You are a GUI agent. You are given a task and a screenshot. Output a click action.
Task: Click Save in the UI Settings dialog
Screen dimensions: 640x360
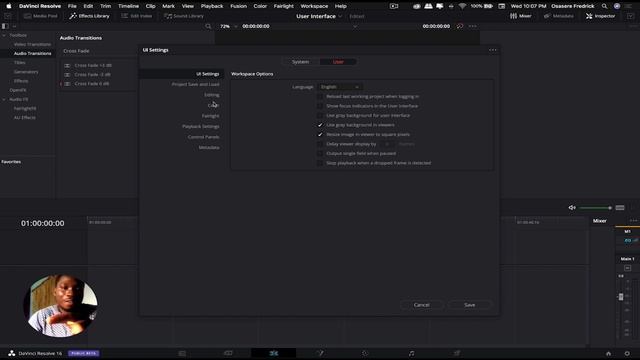click(469, 305)
